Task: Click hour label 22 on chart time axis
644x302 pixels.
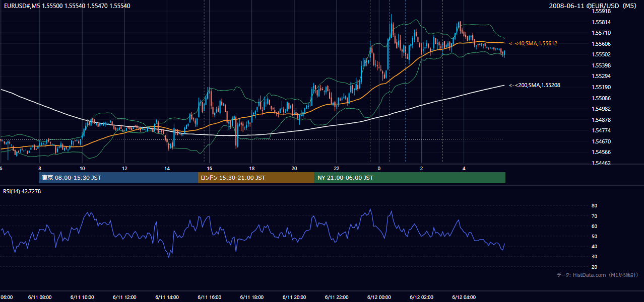Action: point(337,169)
